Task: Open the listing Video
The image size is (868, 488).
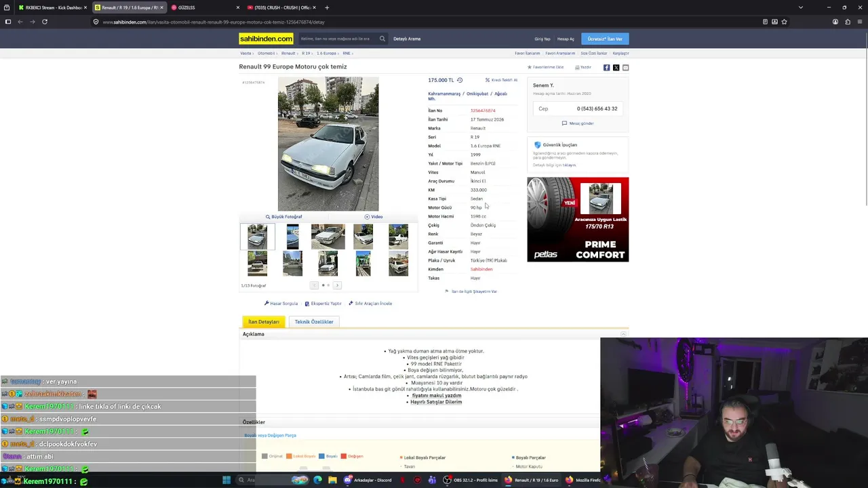Action: 374,217
